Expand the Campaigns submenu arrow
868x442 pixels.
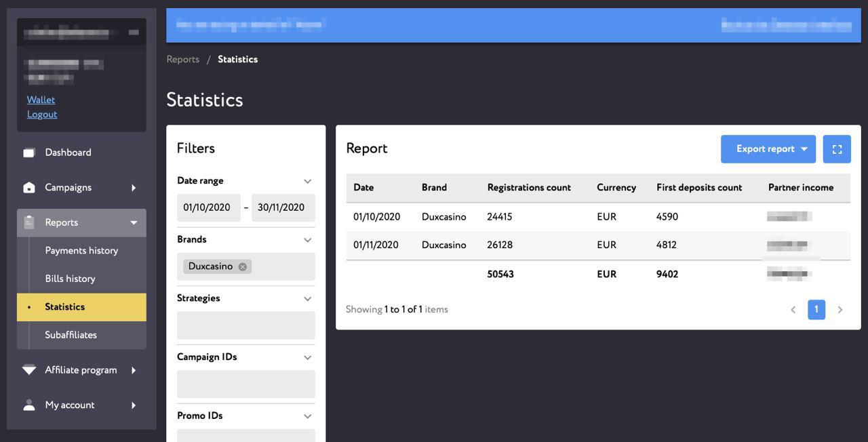tap(134, 188)
